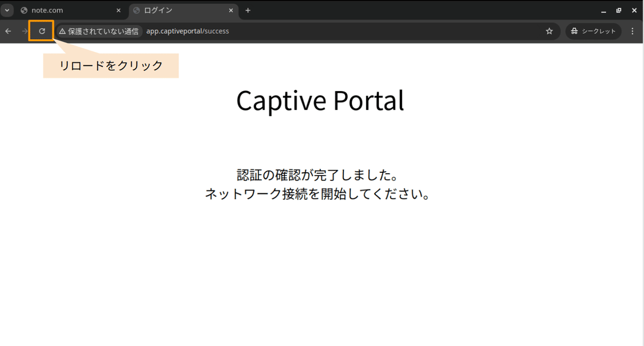This screenshot has width=644, height=346.
Task: Click the forward navigation arrow
Action: [24, 31]
